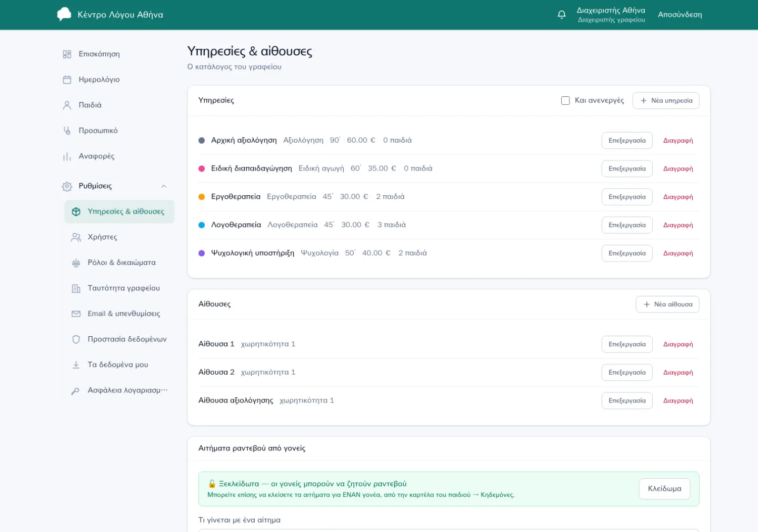Click the Παιδιά person icon
758x532 pixels.
pyautogui.click(x=67, y=105)
